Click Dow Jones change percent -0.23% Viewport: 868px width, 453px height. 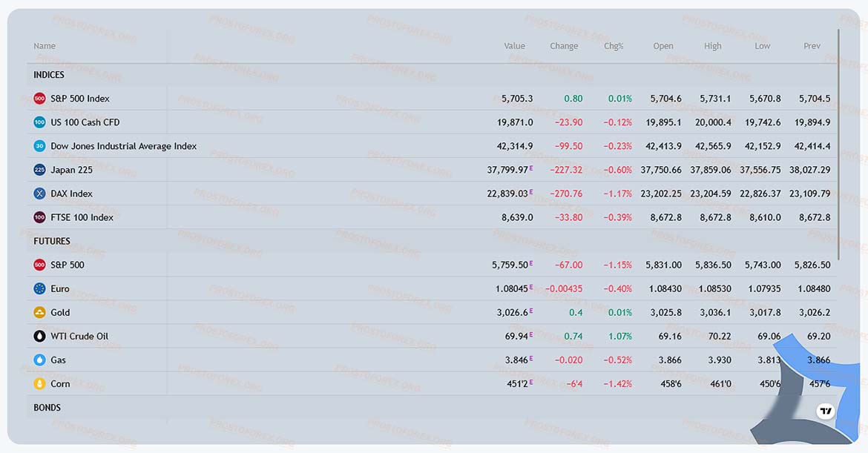click(x=618, y=146)
